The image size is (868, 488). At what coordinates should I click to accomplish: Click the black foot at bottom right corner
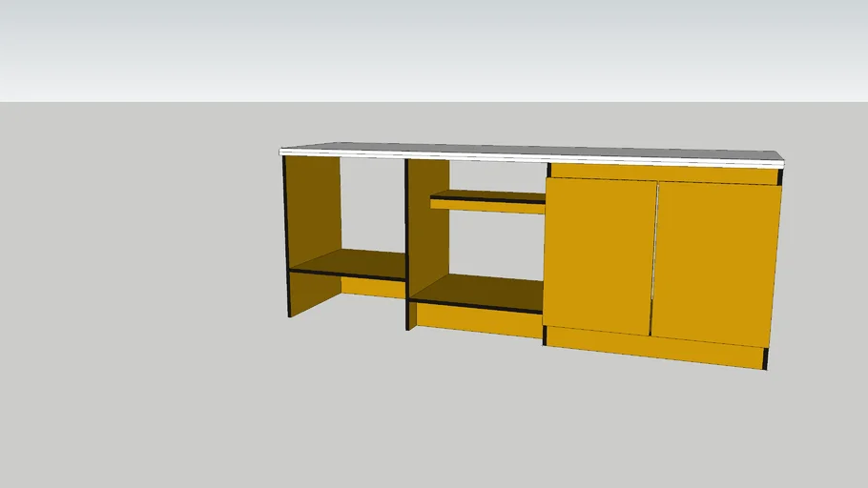[766, 359]
